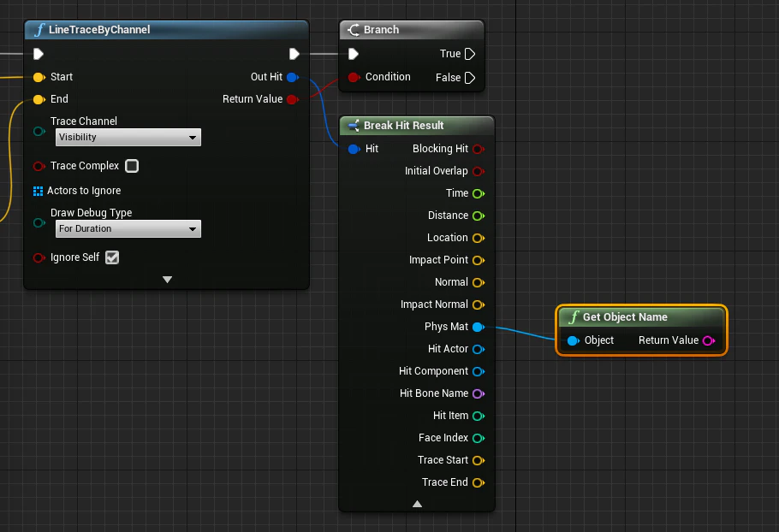779x532 pixels.
Task: Collapse Break Hit Result pins arrow
Action: pos(418,504)
